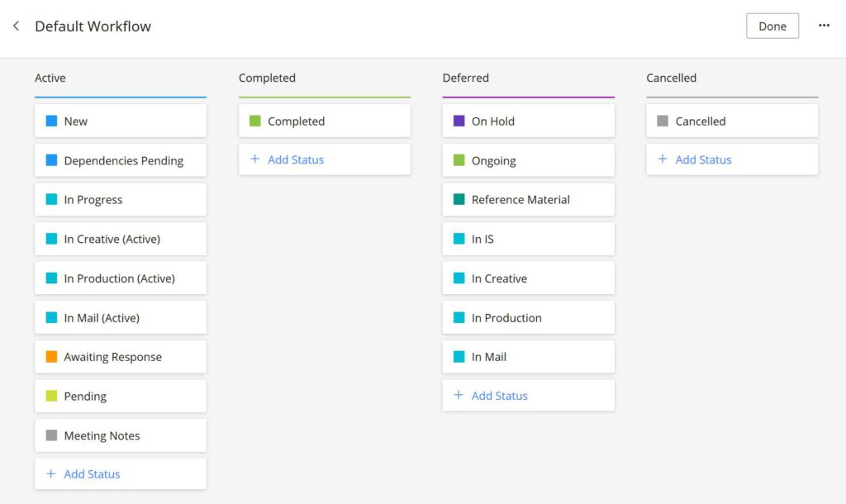This screenshot has width=846, height=504.
Task: Click the orange swatch on Awaiting Response
Action: point(50,356)
